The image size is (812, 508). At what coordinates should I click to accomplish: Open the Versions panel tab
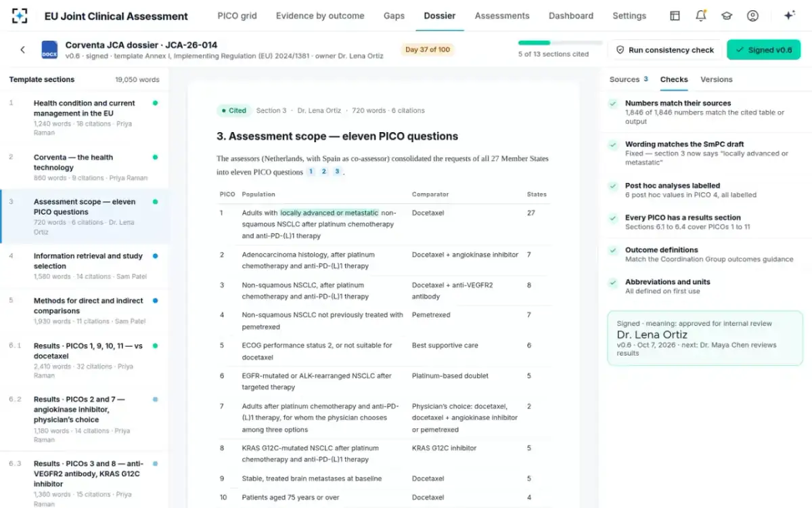point(717,79)
